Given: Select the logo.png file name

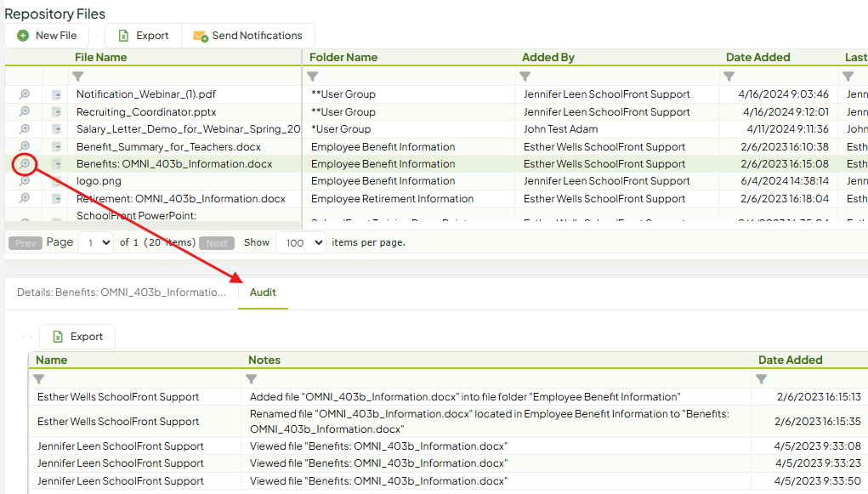Looking at the screenshot, I should (x=99, y=181).
